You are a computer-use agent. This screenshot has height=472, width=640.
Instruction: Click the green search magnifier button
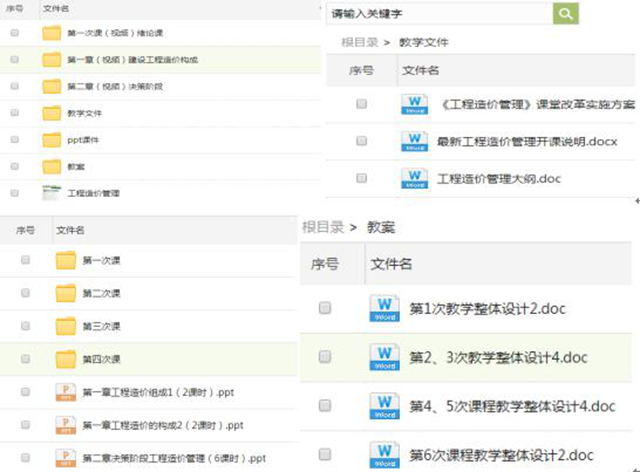click(566, 13)
